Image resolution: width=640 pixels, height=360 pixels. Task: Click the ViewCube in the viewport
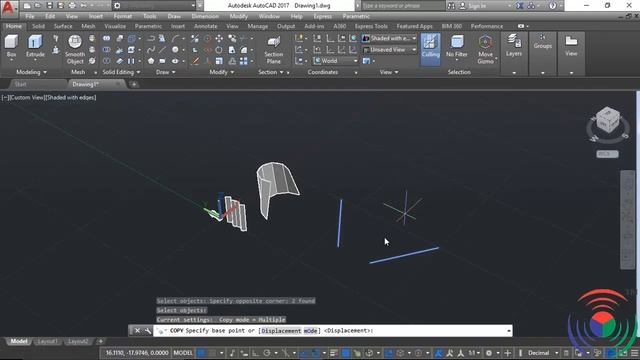pos(608,120)
